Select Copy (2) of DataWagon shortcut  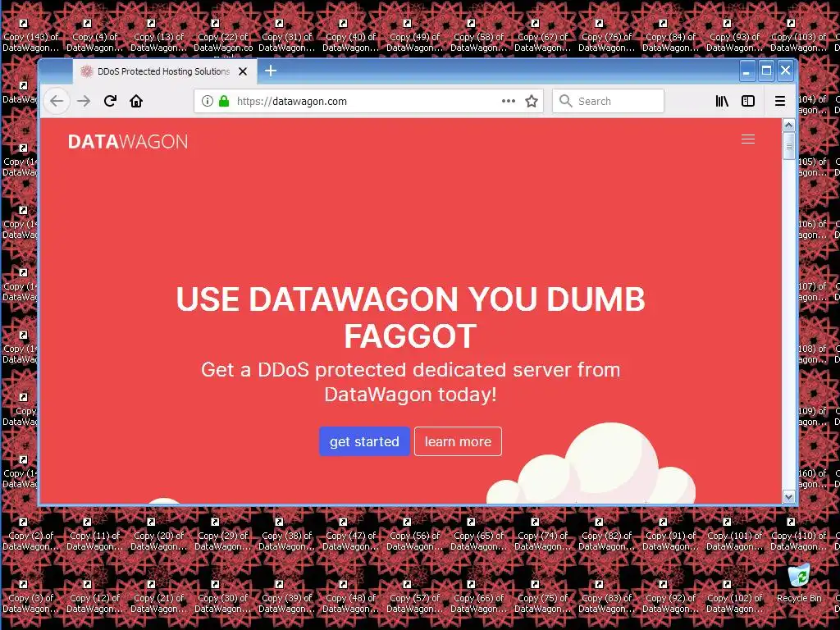click(x=30, y=534)
